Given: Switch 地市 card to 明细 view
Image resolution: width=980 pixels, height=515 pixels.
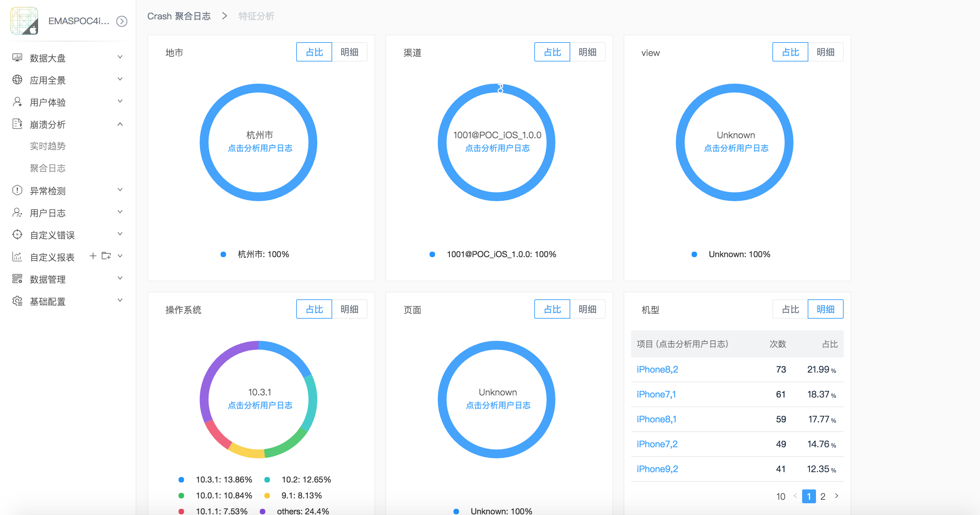Looking at the screenshot, I should click(x=349, y=52).
